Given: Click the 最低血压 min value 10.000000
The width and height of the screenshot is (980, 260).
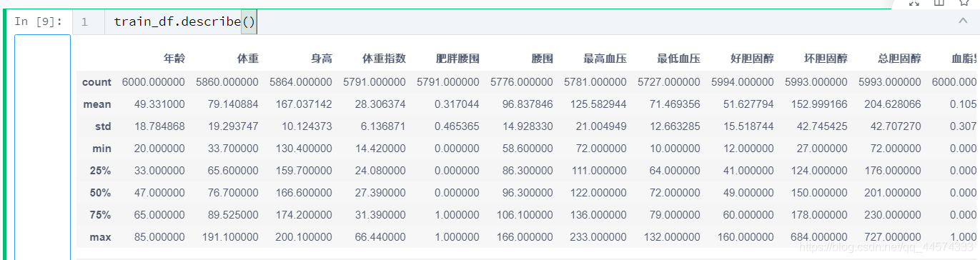Looking at the screenshot, I should tap(675, 149).
